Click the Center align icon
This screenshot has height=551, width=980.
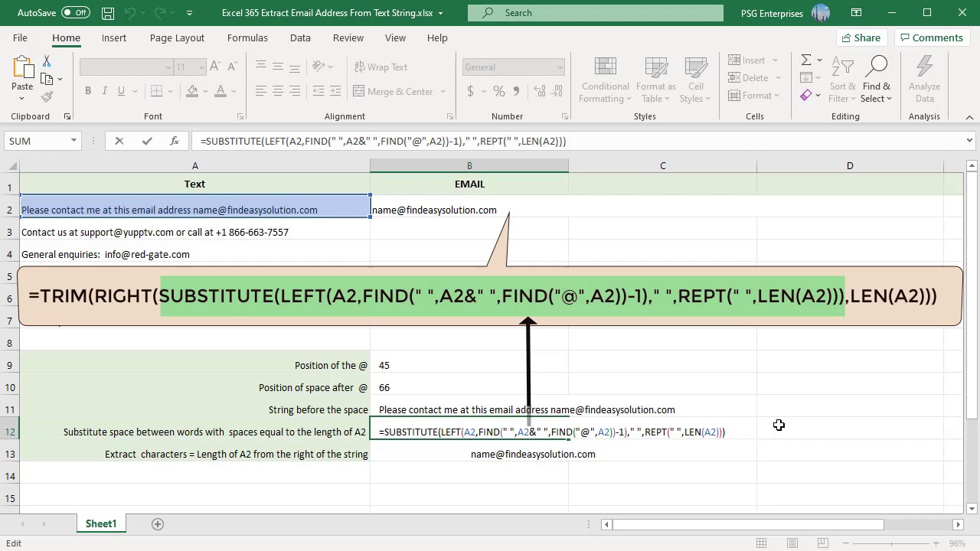pyautogui.click(x=277, y=91)
